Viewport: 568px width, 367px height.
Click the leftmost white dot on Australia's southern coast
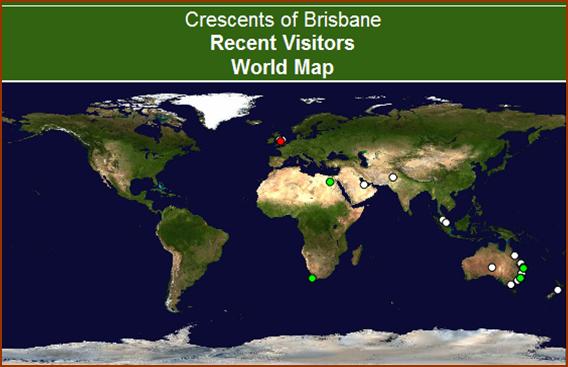coord(511,285)
